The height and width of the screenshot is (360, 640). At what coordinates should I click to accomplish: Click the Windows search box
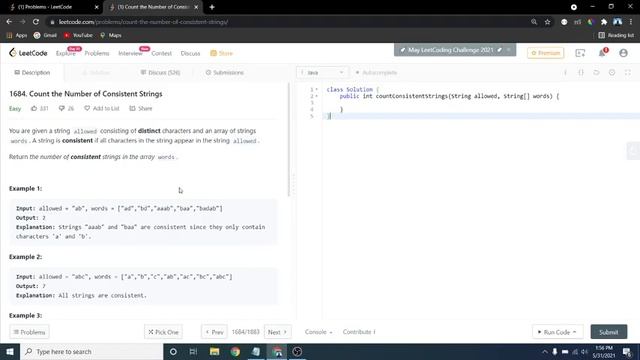click(91, 351)
